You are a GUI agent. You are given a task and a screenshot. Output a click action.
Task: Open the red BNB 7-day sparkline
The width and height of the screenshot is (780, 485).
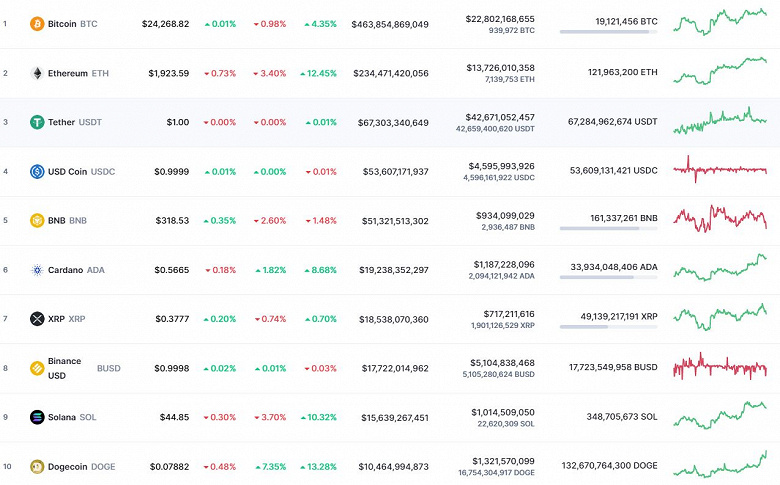(x=720, y=218)
